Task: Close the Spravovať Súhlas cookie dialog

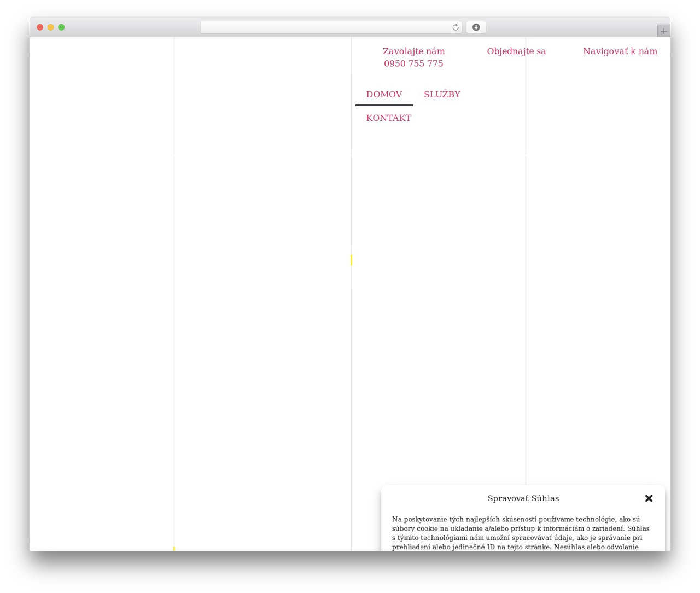Action: pyautogui.click(x=649, y=498)
